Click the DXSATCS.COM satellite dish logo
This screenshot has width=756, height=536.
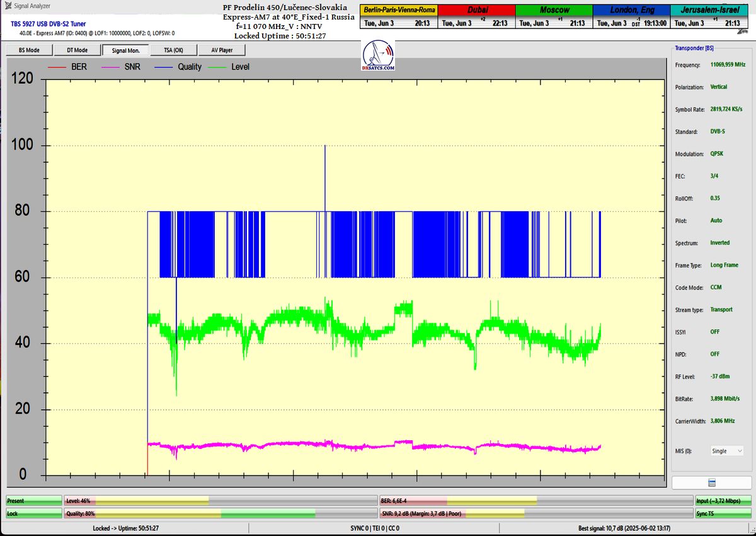[x=379, y=55]
